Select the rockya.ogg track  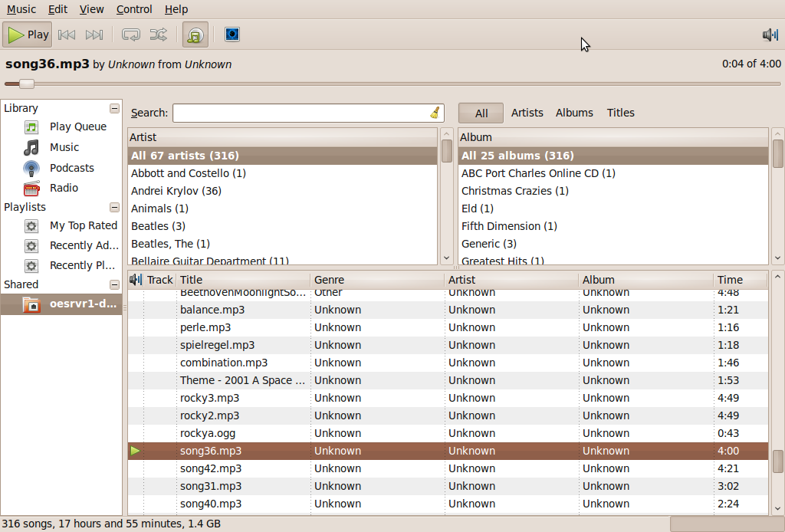[x=448, y=433]
